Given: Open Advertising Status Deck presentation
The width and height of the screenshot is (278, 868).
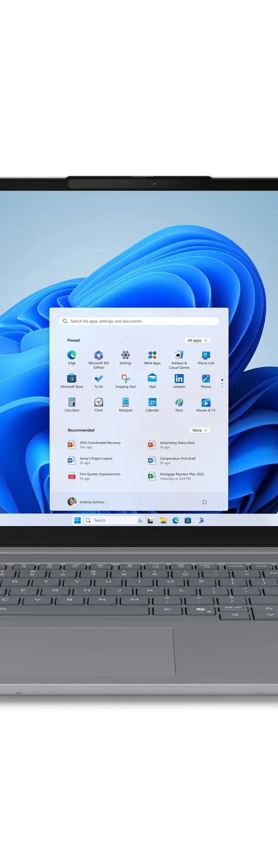Looking at the screenshot, I should pyautogui.click(x=172, y=445).
